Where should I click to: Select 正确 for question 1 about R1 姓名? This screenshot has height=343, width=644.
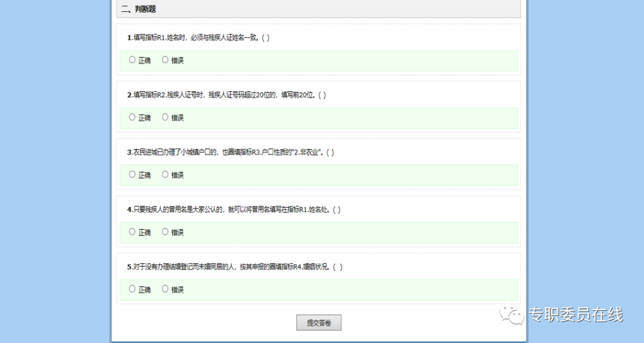click(x=132, y=60)
